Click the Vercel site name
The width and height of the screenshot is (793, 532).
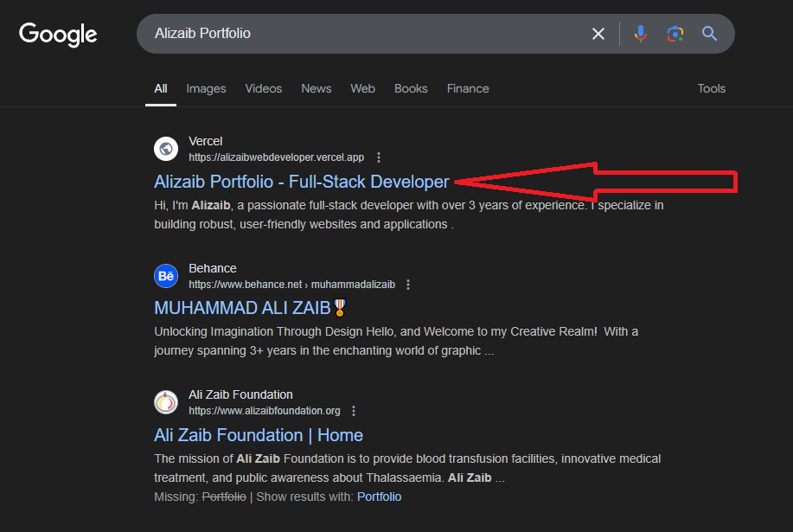pyautogui.click(x=205, y=141)
